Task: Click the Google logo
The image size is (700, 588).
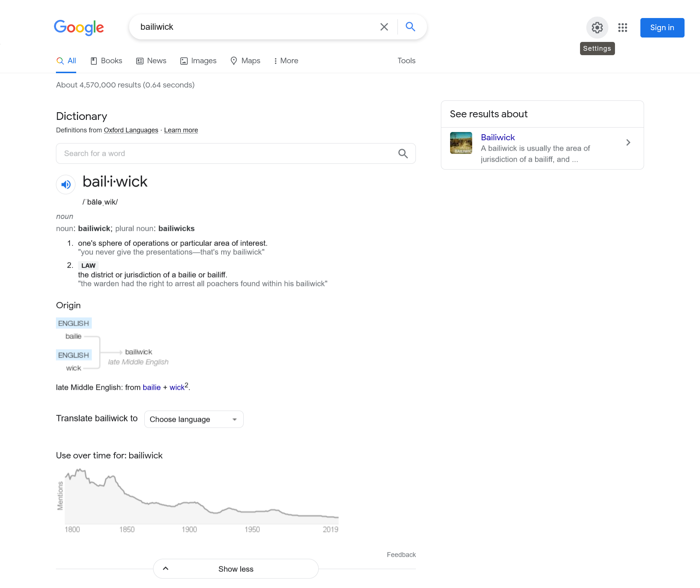Action: click(79, 28)
